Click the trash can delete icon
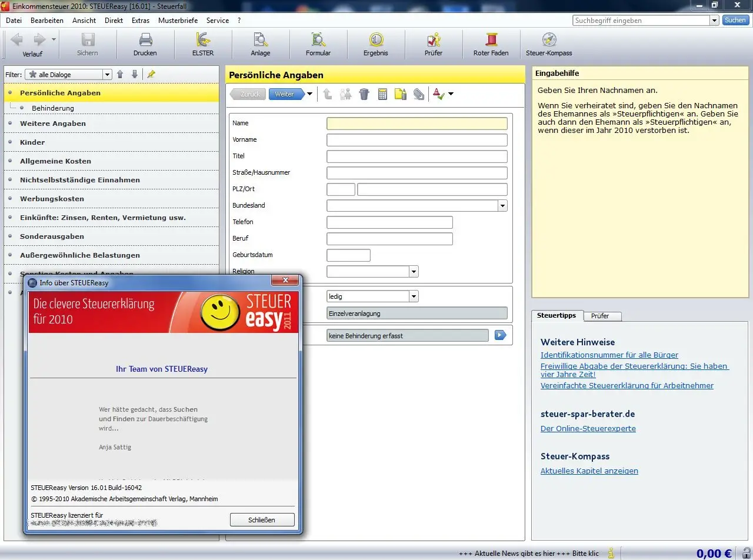The height and width of the screenshot is (560, 753). 364,94
